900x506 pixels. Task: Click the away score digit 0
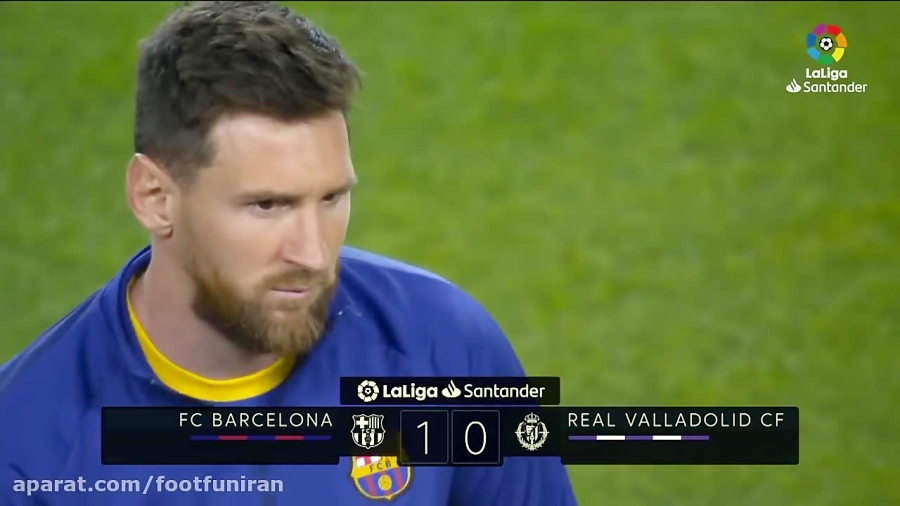coord(475,438)
